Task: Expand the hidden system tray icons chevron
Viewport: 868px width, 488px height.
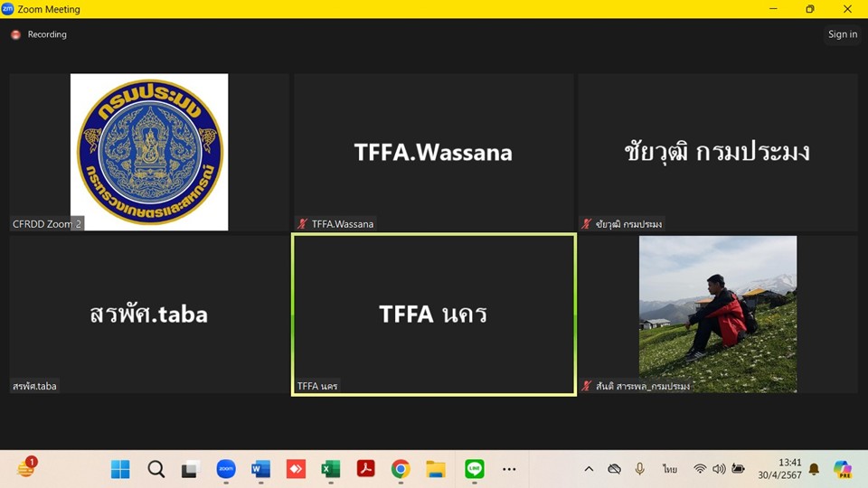Action: point(589,469)
